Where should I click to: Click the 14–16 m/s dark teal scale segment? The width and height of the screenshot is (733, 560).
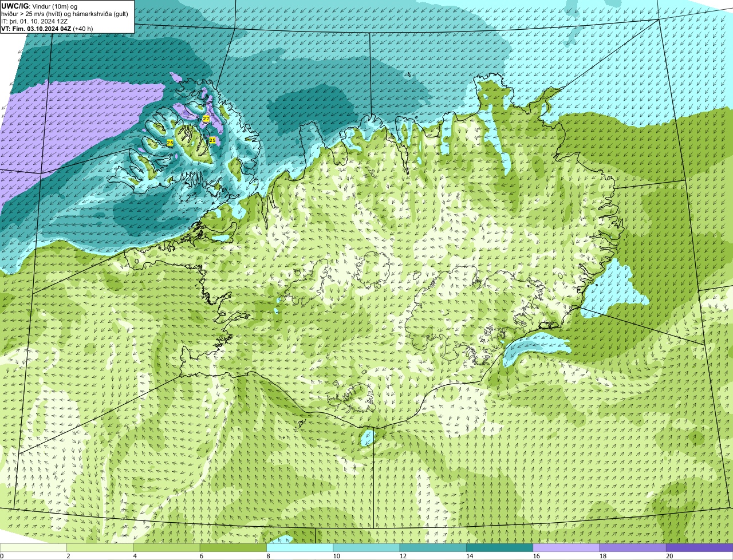(x=499, y=547)
